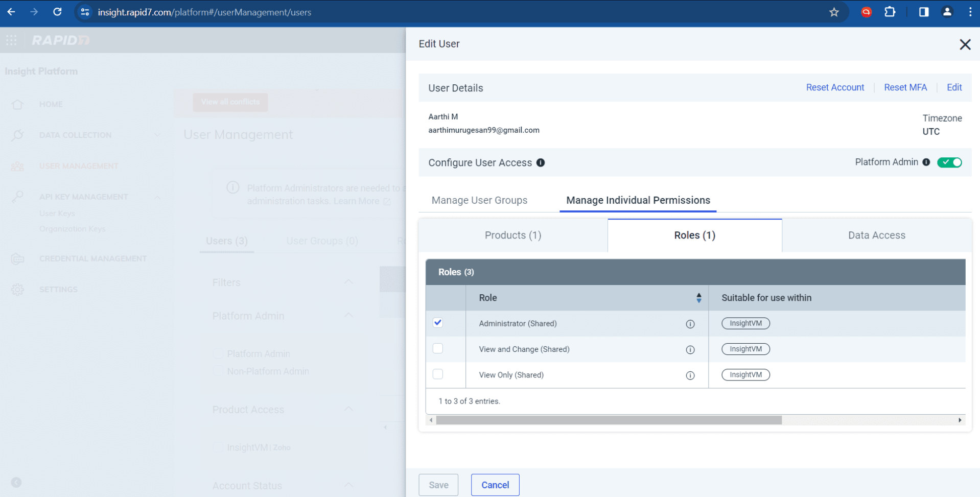Open the red browser extension icon
Viewport: 980px width, 497px height.
coord(866,12)
